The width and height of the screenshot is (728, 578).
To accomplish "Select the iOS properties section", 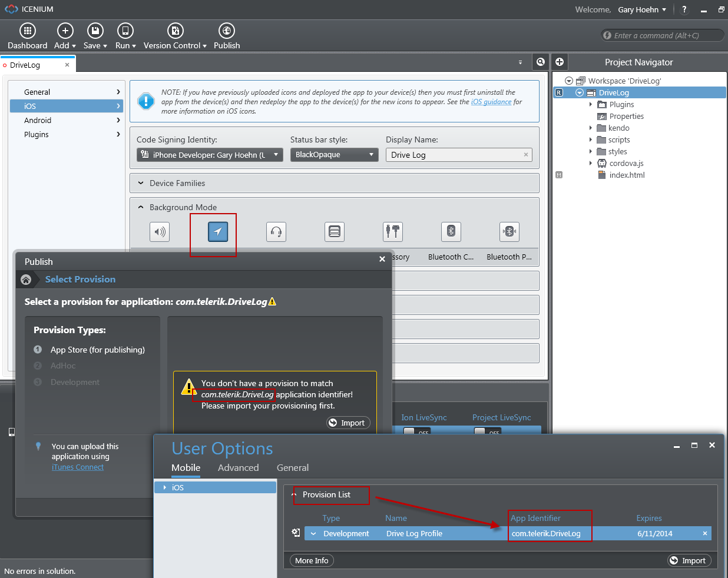I will [67, 106].
